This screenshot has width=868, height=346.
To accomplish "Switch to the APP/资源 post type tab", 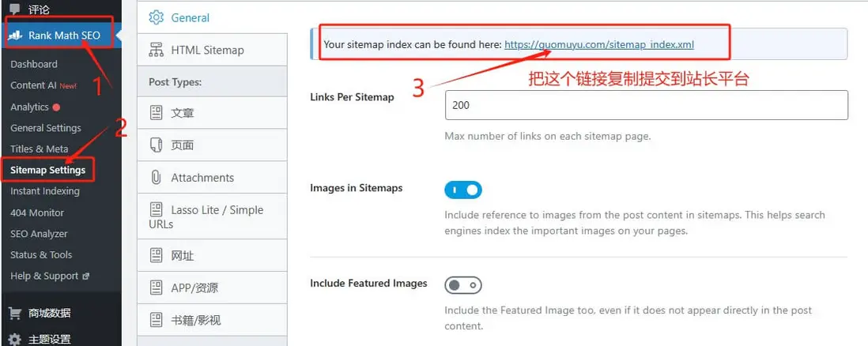I will (x=194, y=288).
